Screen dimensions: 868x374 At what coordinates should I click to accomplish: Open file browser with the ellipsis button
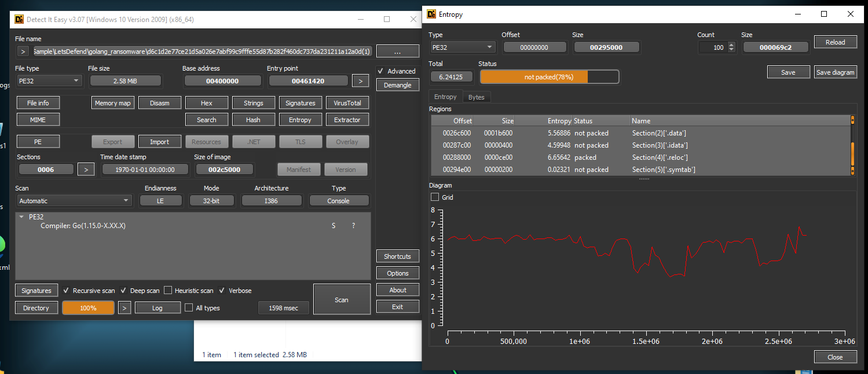click(397, 52)
